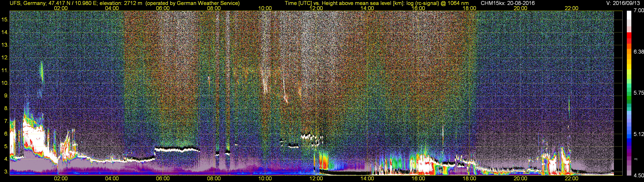Click the 10:00 label on the bottom time axis
The height and width of the screenshot is (182, 644).
tap(265, 179)
